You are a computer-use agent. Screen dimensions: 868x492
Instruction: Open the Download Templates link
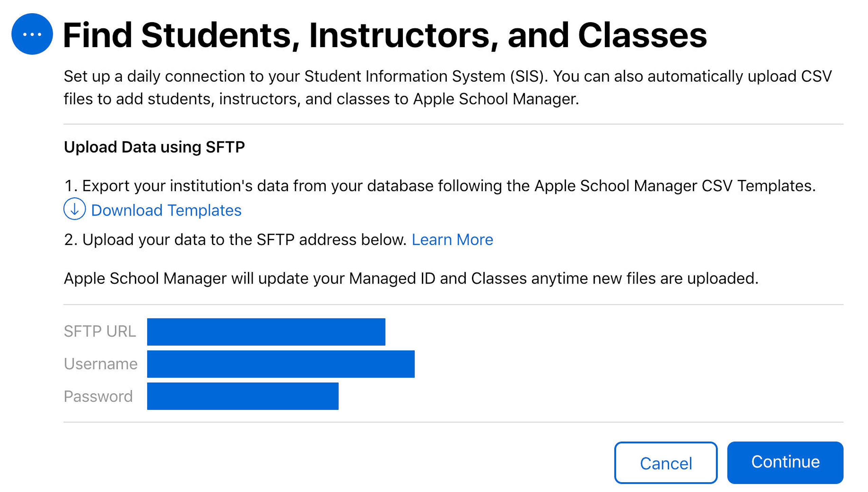click(166, 210)
